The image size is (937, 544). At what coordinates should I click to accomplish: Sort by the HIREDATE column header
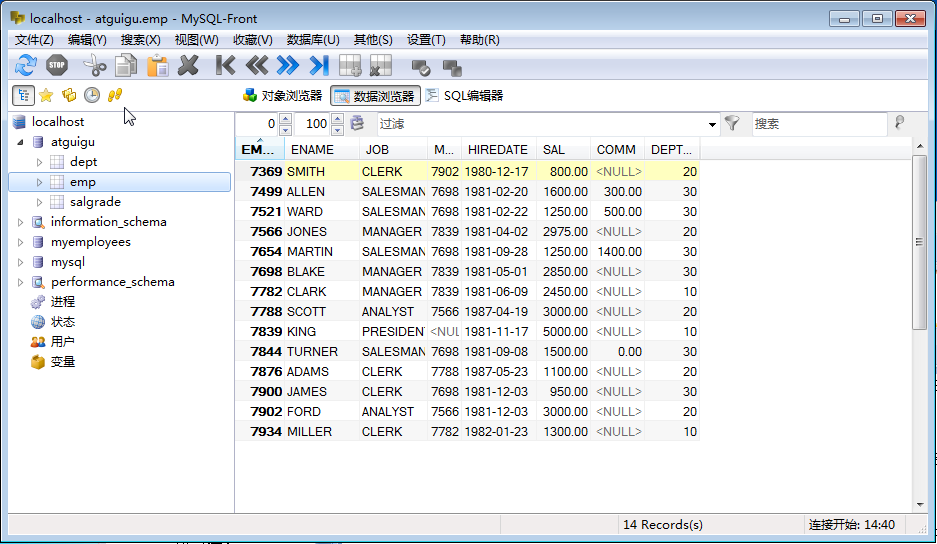pyautogui.click(x=498, y=149)
